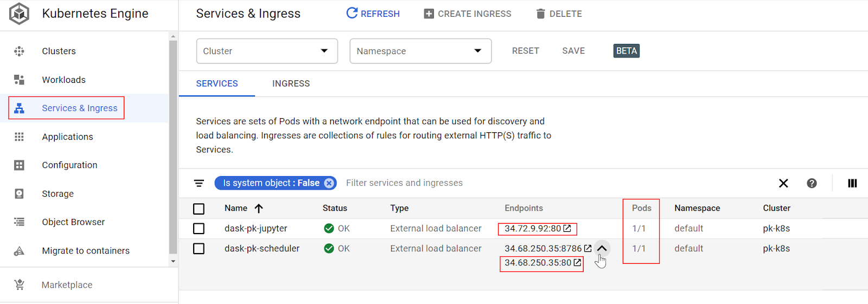Click the Kubernetes Engine logo icon
The width and height of the screenshot is (868, 304).
coord(20,14)
